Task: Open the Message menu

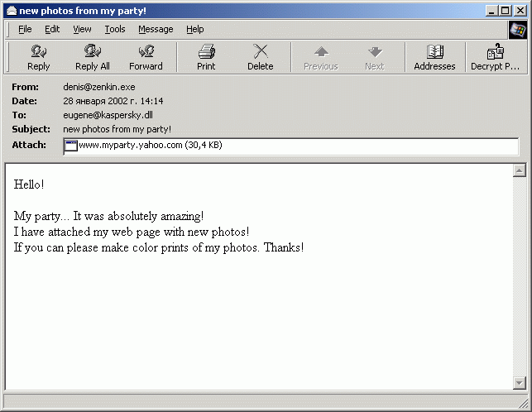Action: tap(156, 29)
